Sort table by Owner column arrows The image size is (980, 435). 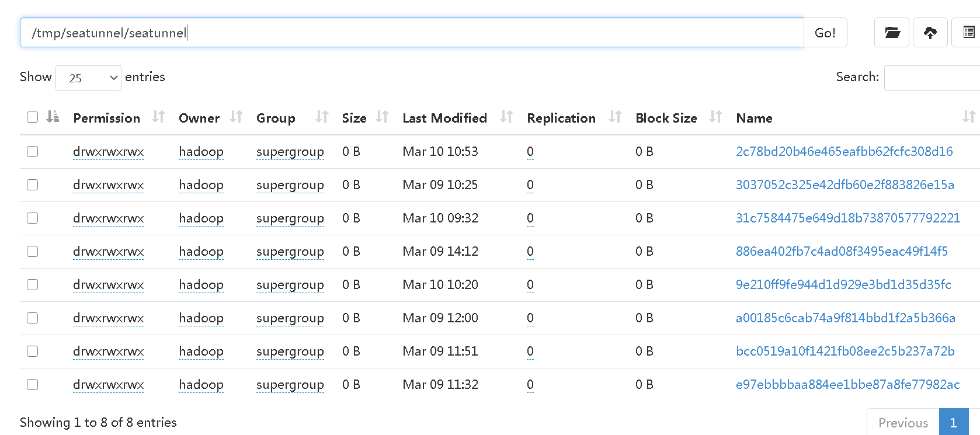[x=236, y=117]
